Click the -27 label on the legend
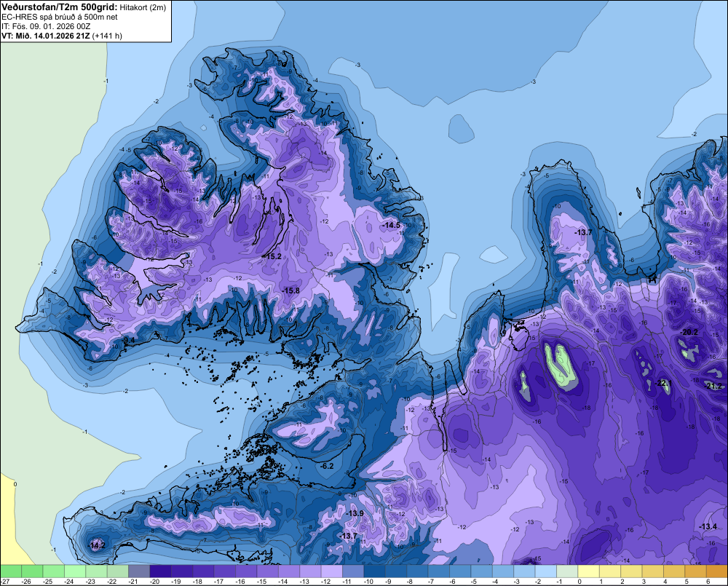Screen dimensions: 728x586 (5, 582)
